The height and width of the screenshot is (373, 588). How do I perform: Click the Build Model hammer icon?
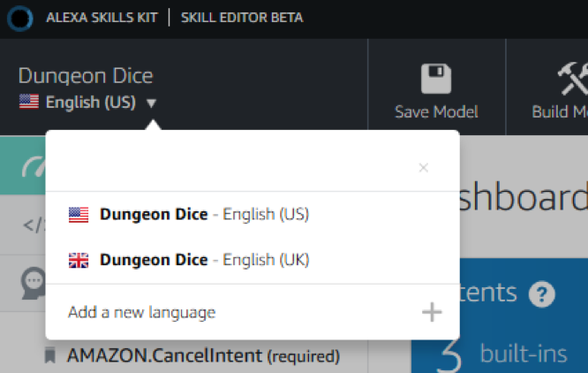[571, 80]
